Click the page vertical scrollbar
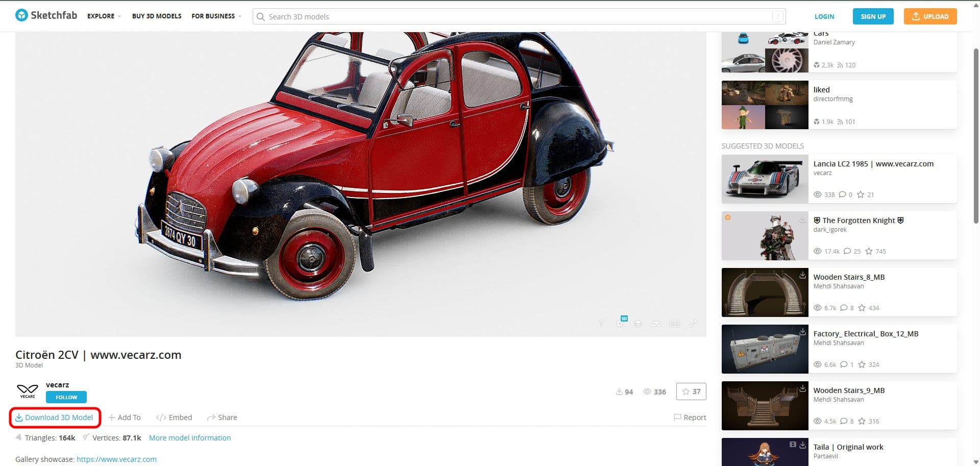 pyautogui.click(x=976, y=135)
